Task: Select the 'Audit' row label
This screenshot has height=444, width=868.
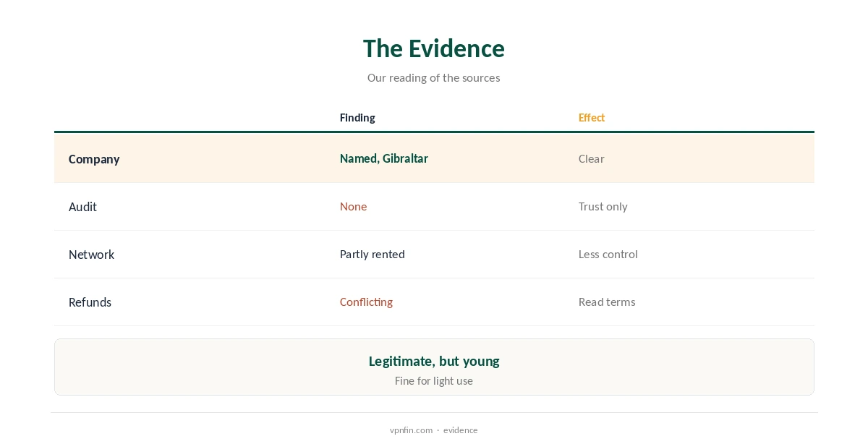Action: pos(82,207)
